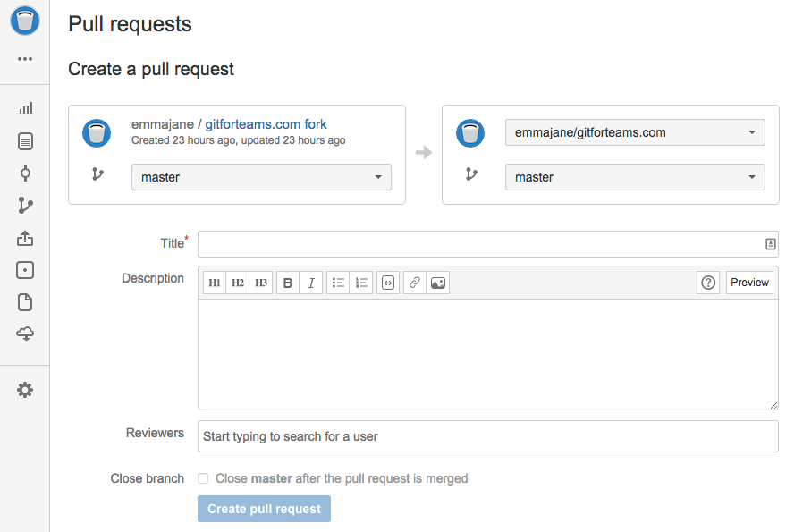Open the source branch dropdown showing master
Viewport: 786px width, 532px height.
[261, 177]
